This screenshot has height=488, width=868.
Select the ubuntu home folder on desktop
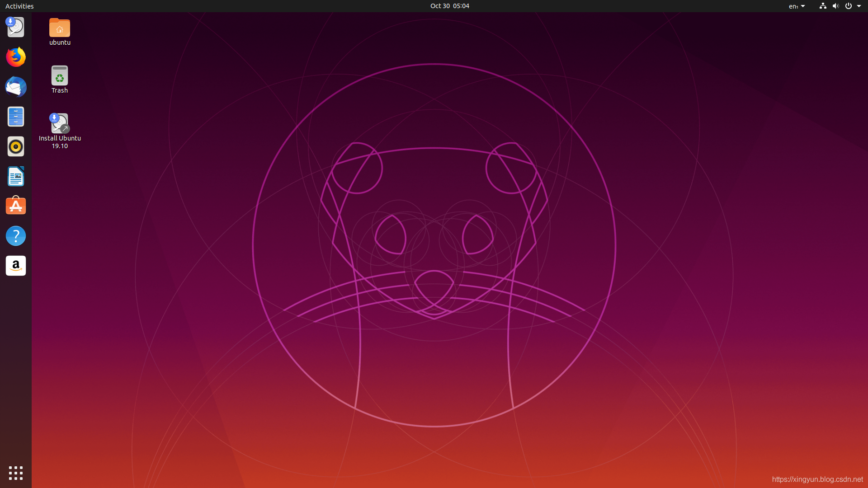pyautogui.click(x=60, y=28)
